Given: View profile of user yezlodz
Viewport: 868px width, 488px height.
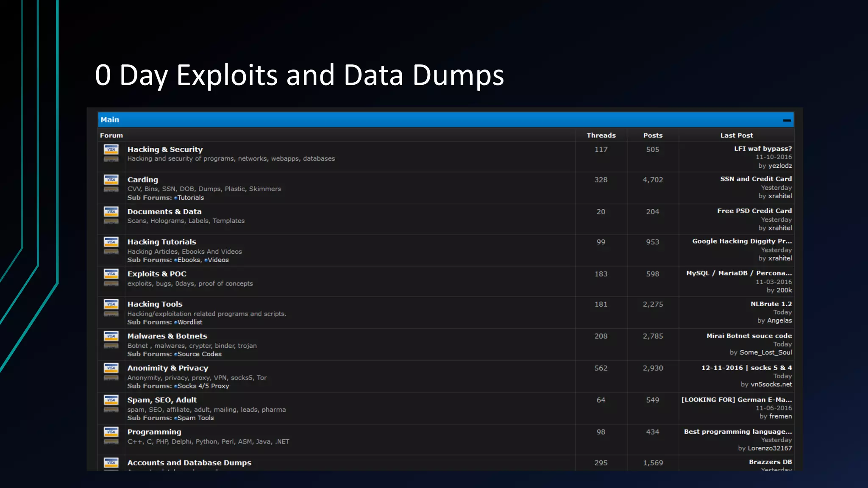Looking at the screenshot, I should [780, 166].
